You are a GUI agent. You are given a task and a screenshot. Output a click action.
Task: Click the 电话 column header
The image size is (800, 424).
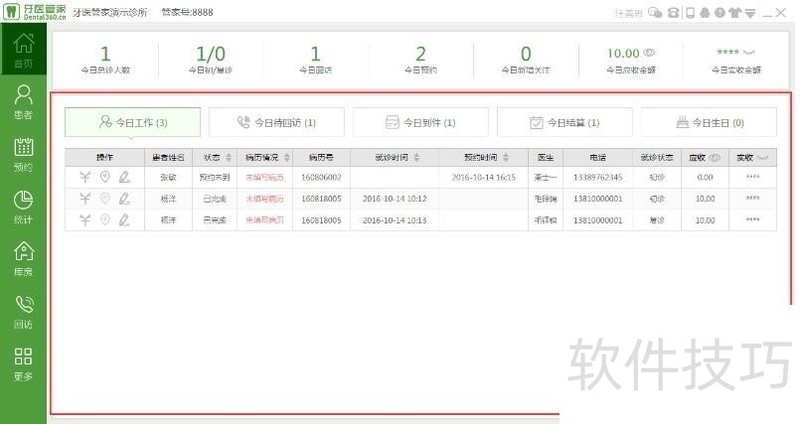pos(598,158)
